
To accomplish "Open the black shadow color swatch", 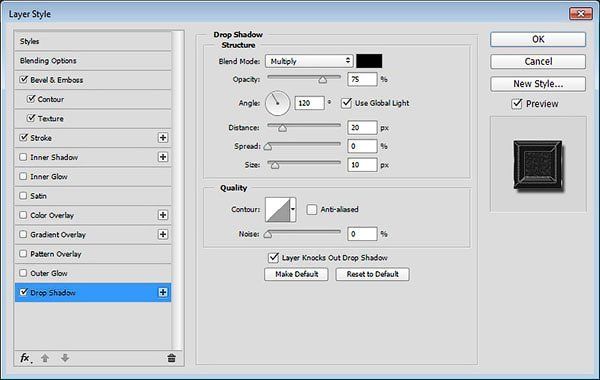I will coord(369,61).
